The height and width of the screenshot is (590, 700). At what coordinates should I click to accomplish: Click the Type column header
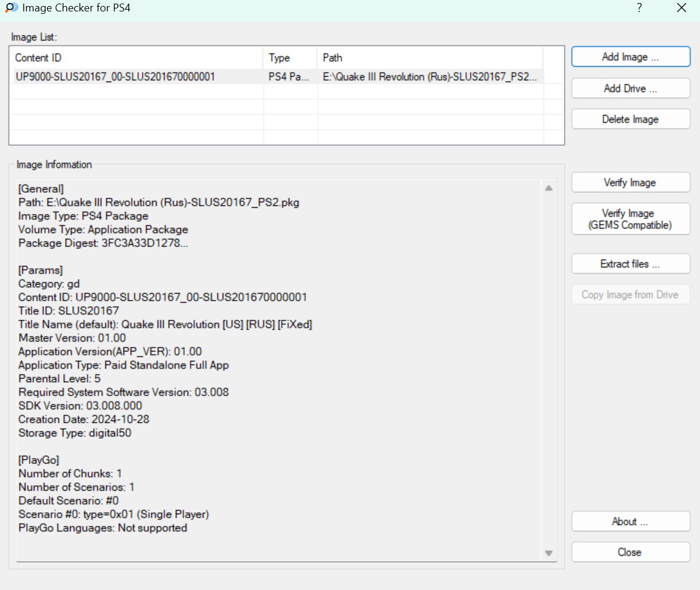pyautogui.click(x=290, y=58)
